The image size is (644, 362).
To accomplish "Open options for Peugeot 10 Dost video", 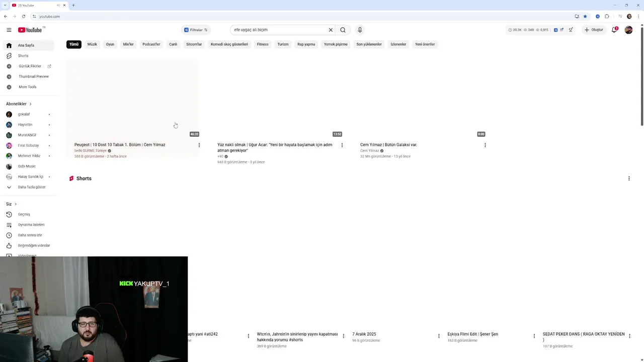I will point(199,145).
